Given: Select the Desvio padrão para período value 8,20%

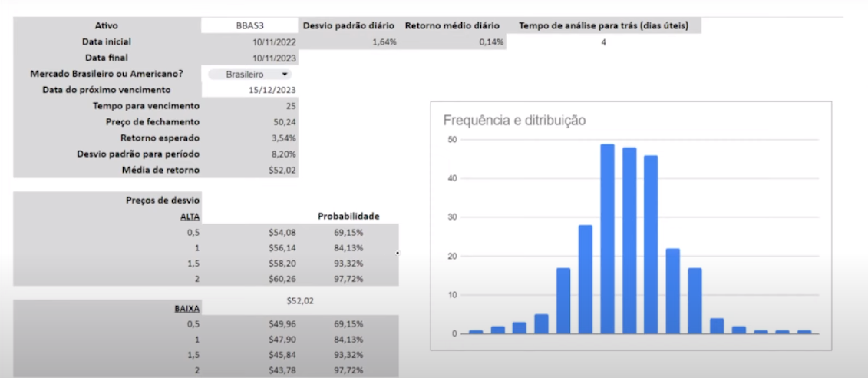Looking at the screenshot, I should tap(283, 154).
